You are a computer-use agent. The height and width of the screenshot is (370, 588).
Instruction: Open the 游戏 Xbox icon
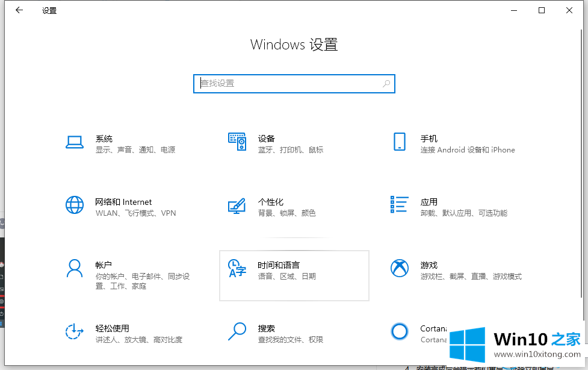pos(400,268)
